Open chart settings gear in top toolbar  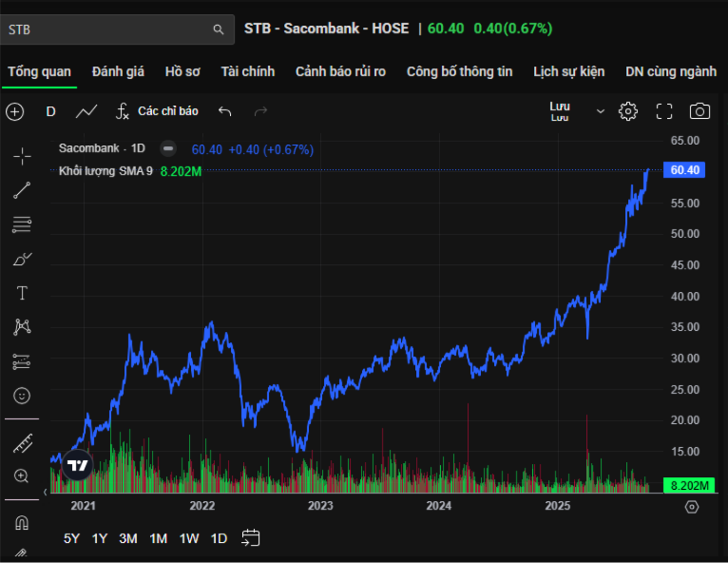[x=627, y=111]
